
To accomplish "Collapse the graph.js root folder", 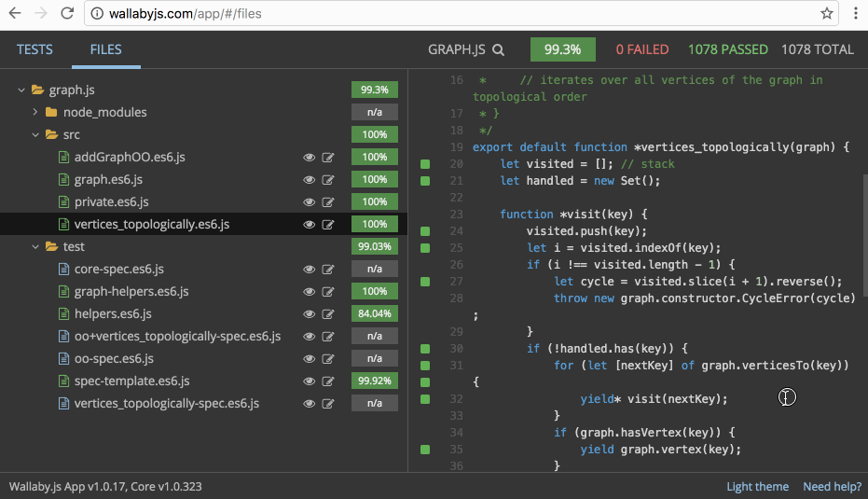I will pos(21,90).
